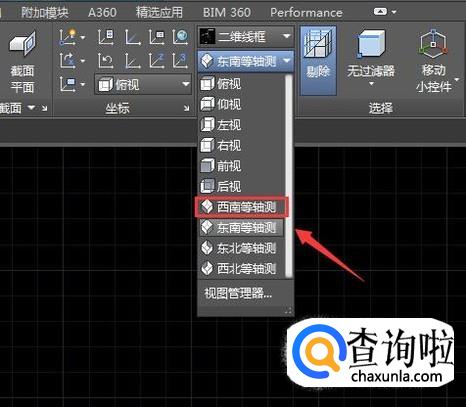Screen dimensions: 466x407
Task: Choose 东北等轴测 in the view list
Action: pyautogui.click(x=241, y=248)
